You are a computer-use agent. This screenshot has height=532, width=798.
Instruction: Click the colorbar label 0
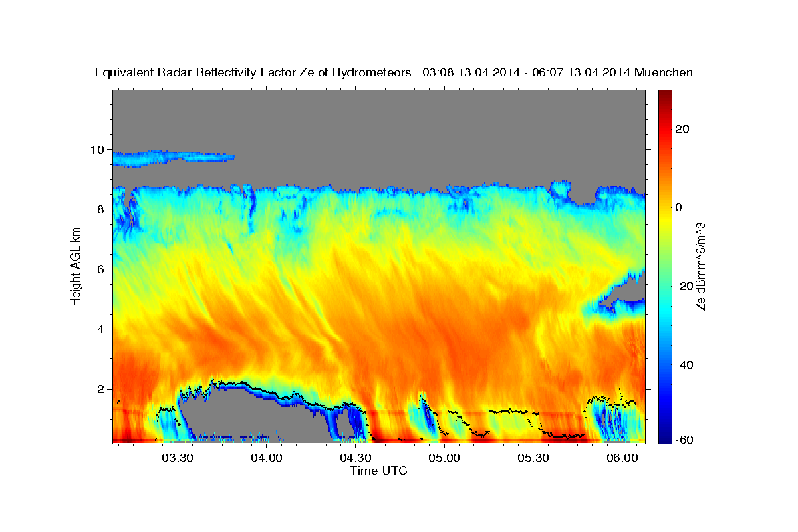pos(679,207)
